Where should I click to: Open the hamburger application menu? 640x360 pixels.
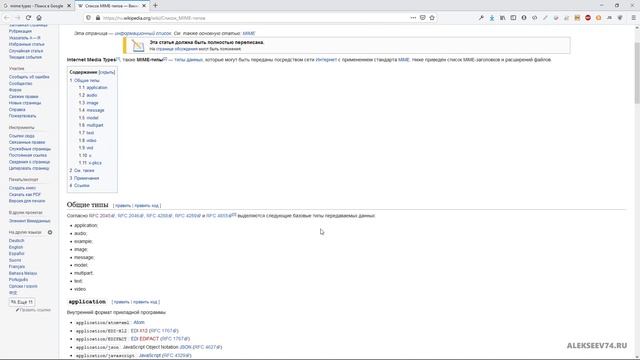point(633,18)
